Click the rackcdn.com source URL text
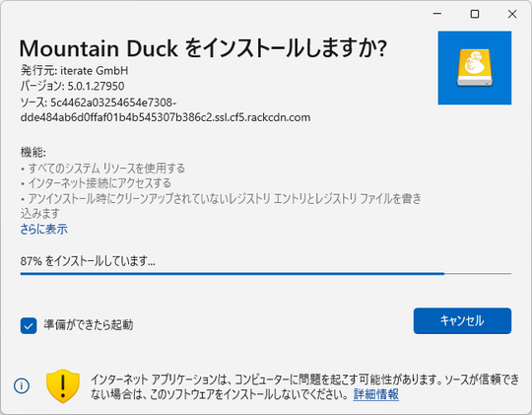532x415 pixels. (166, 110)
